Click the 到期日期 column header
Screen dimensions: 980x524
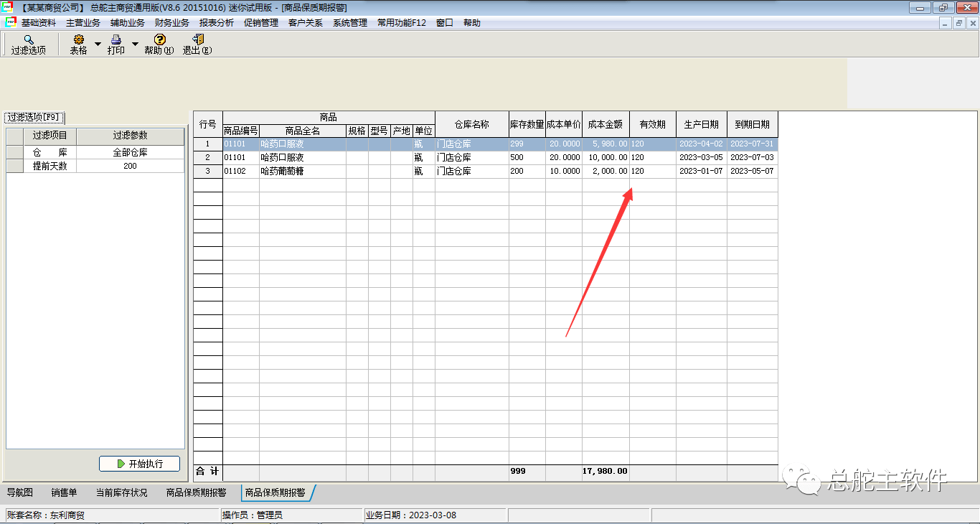point(753,124)
